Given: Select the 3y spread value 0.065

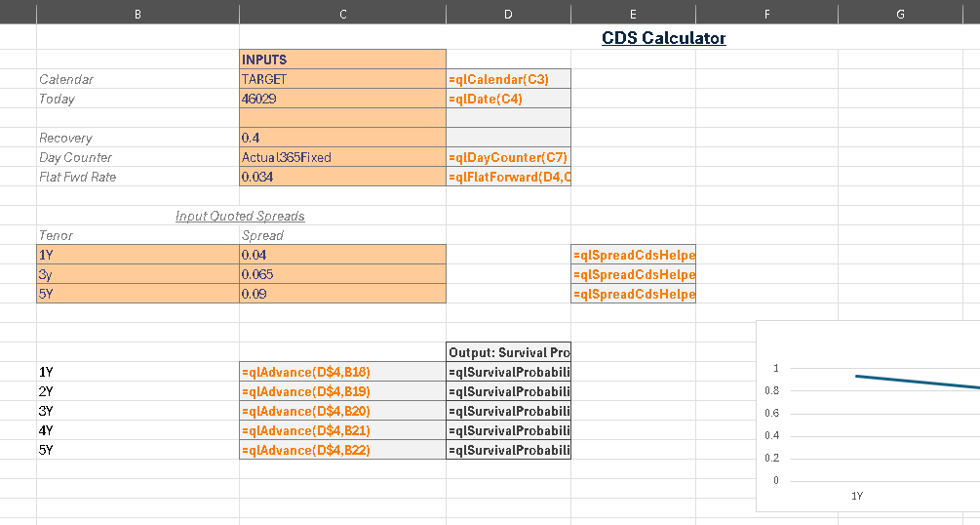Looking at the screenshot, I should (x=342, y=274).
